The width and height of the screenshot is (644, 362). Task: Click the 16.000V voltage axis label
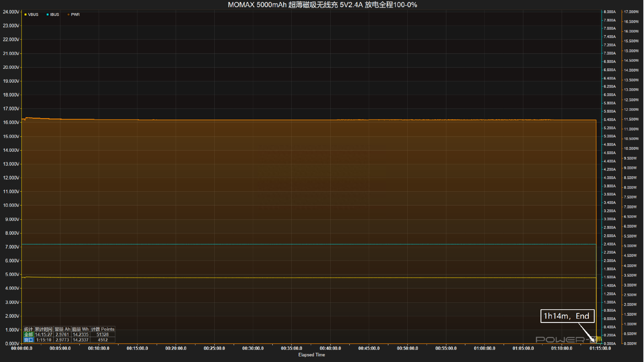point(11,123)
